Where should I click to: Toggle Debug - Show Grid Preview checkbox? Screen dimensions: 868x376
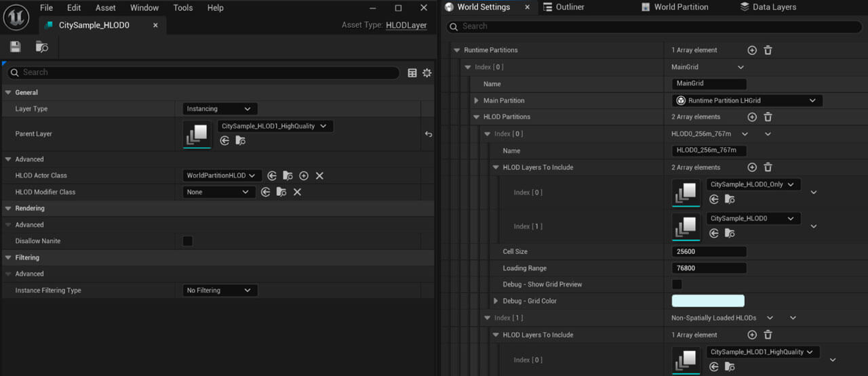click(x=677, y=285)
